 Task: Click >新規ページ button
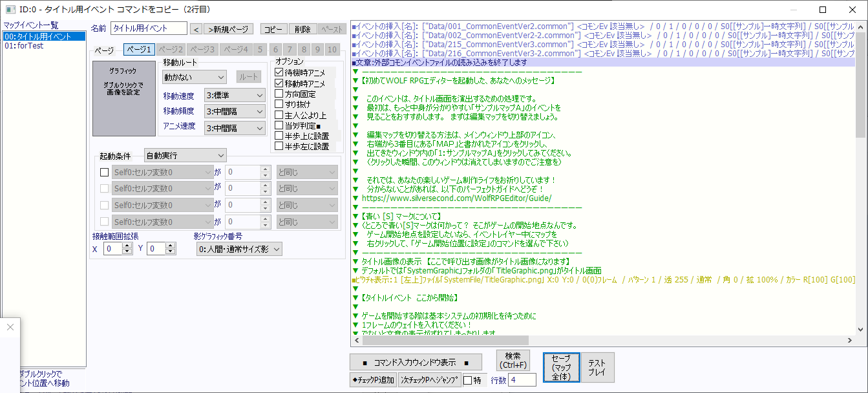(229, 29)
